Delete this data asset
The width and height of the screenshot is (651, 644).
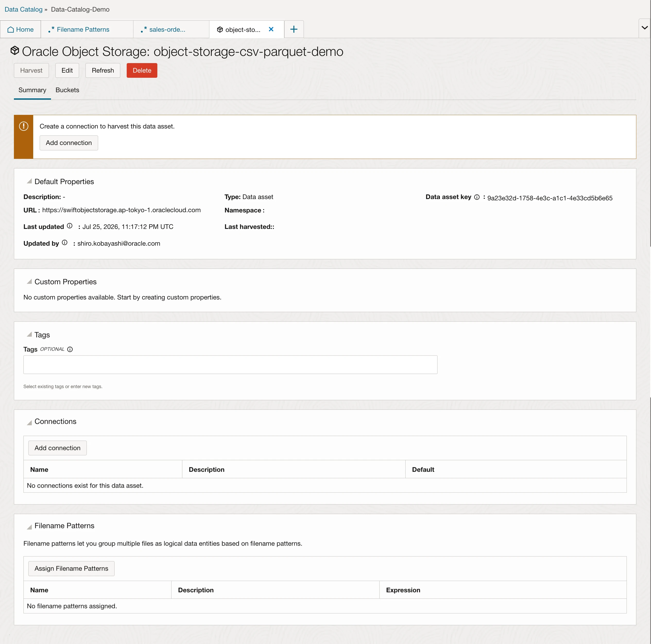click(142, 71)
